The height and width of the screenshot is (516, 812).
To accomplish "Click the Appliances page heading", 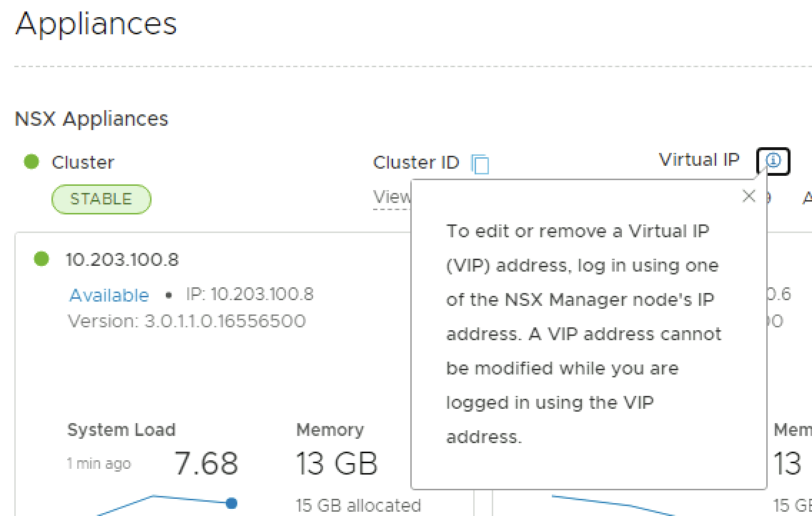I will (96, 24).
